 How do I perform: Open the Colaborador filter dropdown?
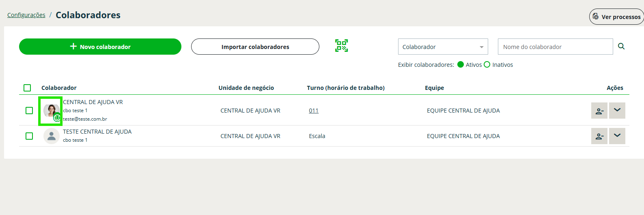click(443, 47)
